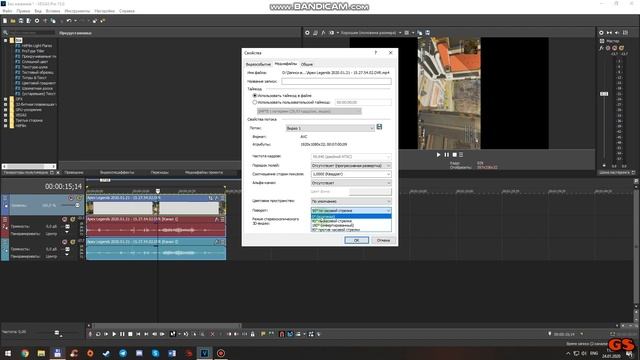The image size is (640, 360).
Task: Expand the OFX folder in the tree
Action: [5, 99]
